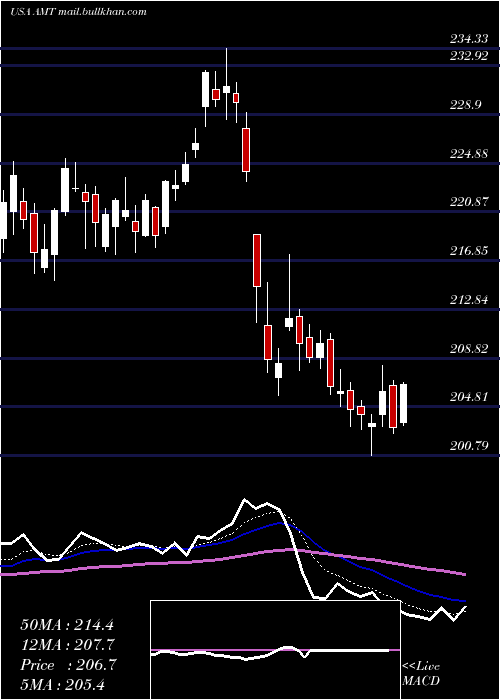Click the <<Live MACD label
Viewport: 500px width, 700px height.
(x=421, y=673)
